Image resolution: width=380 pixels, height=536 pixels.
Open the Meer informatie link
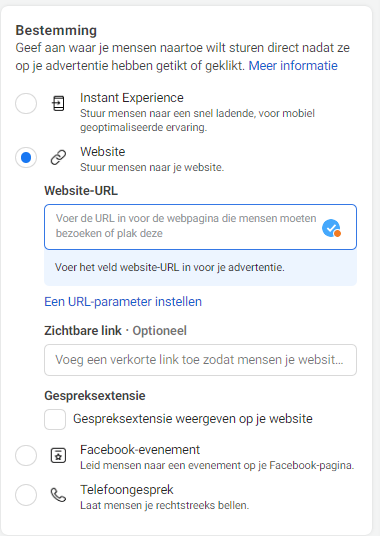[293, 65]
